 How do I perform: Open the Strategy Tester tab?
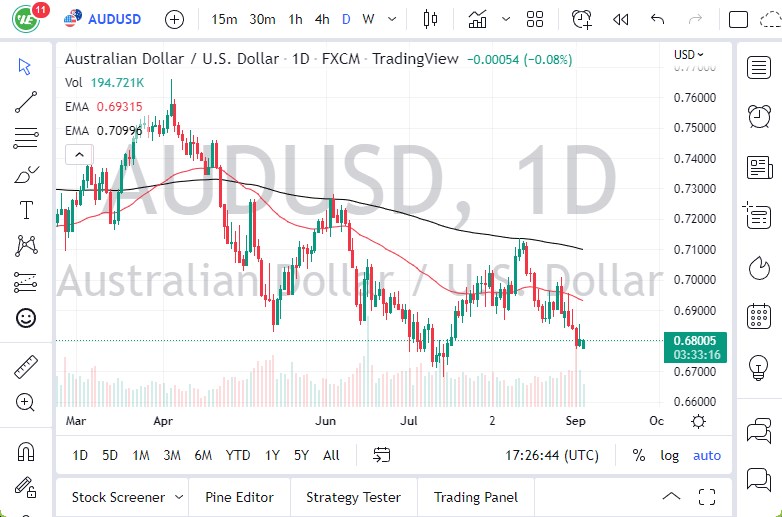click(x=353, y=497)
